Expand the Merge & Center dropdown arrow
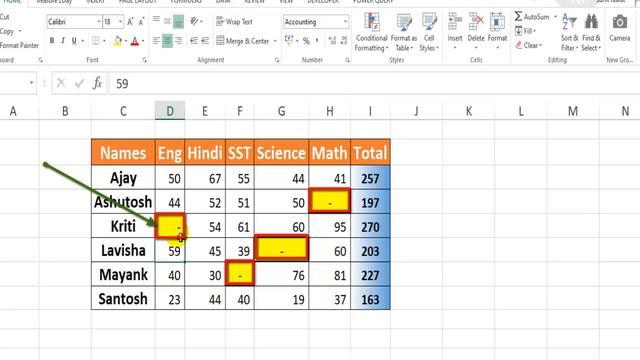The height and width of the screenshot is (360, 640). coord(275,41)
